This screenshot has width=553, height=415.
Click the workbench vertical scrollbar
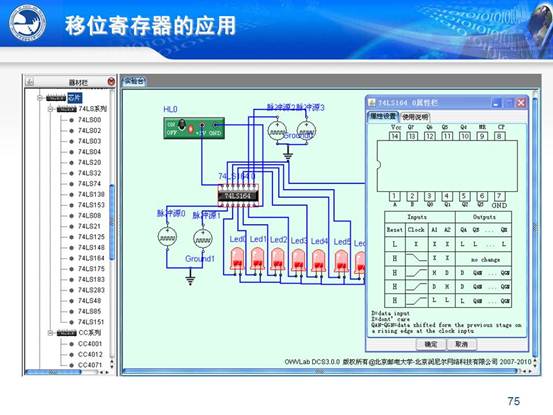tap(535, 226)
